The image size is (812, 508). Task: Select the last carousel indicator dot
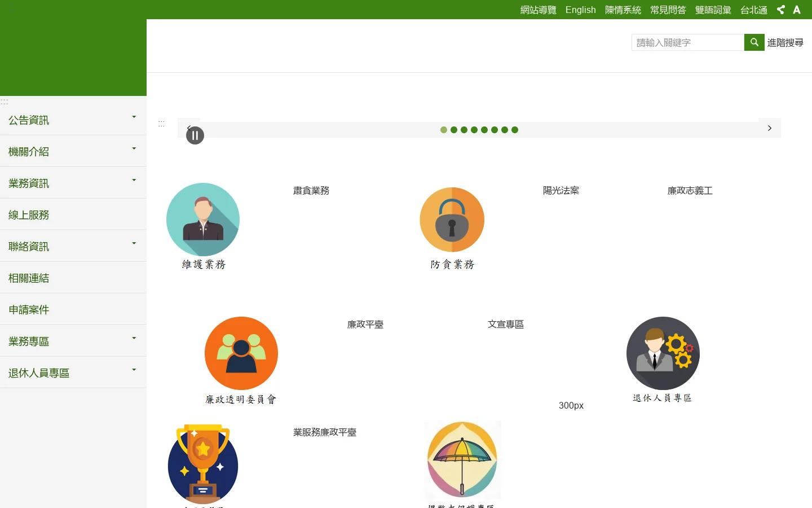tap(515, 130)
